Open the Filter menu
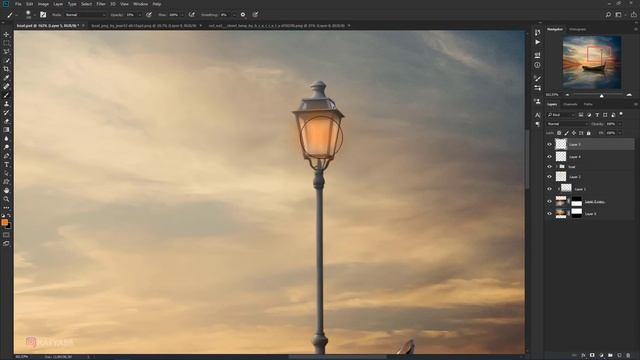Screen dimensions: 640x360 101,4
